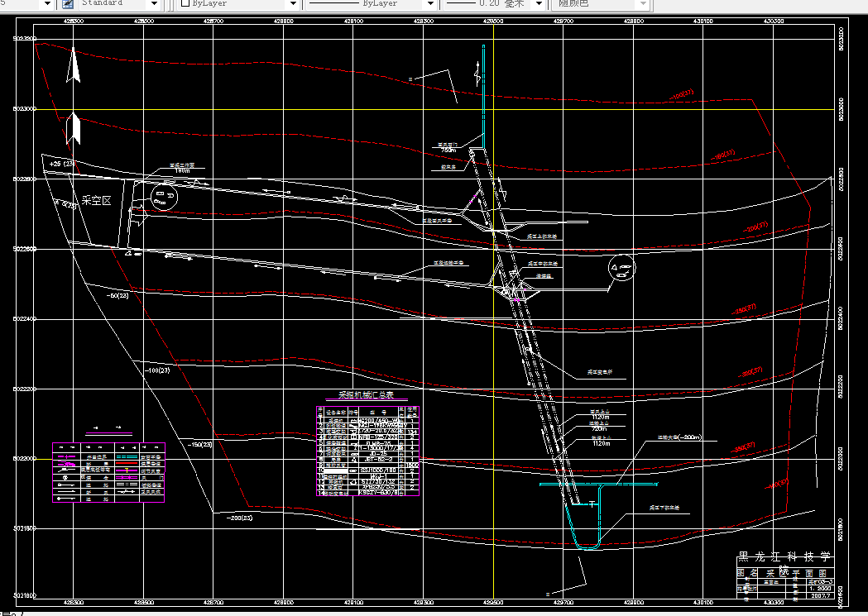Click the magenta equipment summary table
The image size is (868, 616).
[x=367, y=451]
